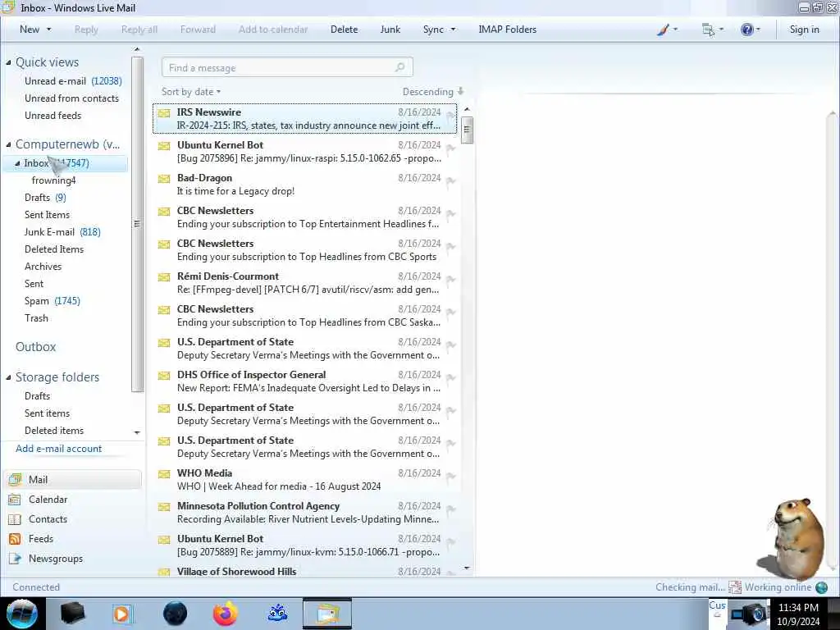The width and height of the screenshot is (840, 630).
Task: Toggle flag on CBC Top Entertainment Headlines message
Action: pos(450,214)
